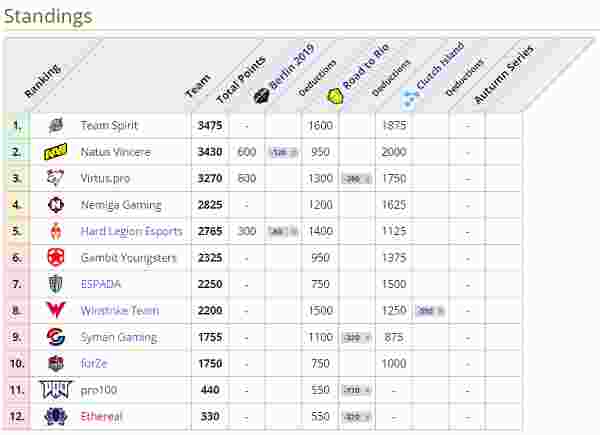Click Nemiga Gaming's total 2825
The height and width of the screenshot is (435, 600).
(x=210, y=205)
